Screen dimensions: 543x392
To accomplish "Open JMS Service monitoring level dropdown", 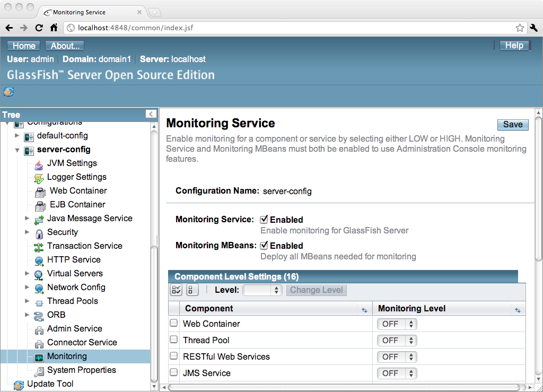I will [x=397, y=373].
